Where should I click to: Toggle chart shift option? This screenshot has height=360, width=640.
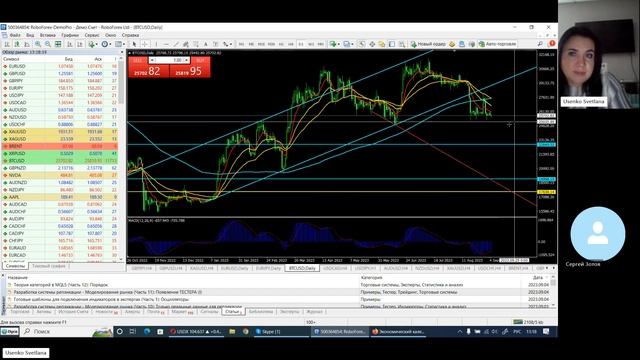[x=80, y=44]
